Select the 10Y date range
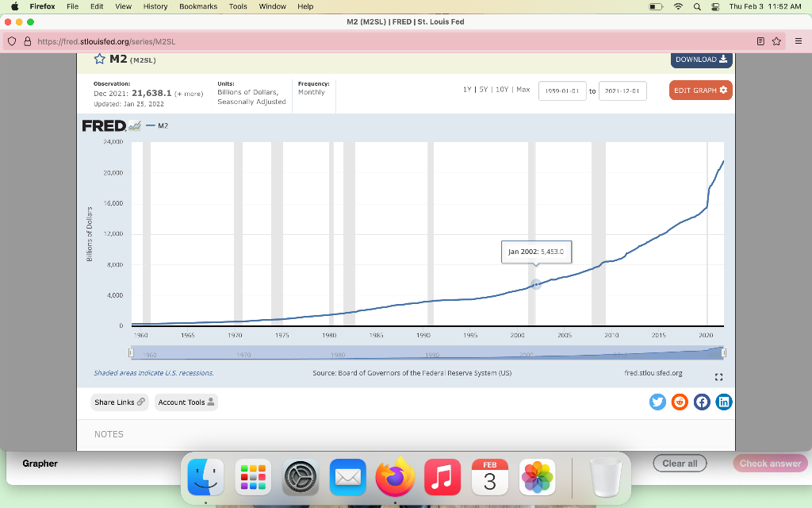Screen dimensions: 812x508 pyautogui.click(x=501, y=90)
